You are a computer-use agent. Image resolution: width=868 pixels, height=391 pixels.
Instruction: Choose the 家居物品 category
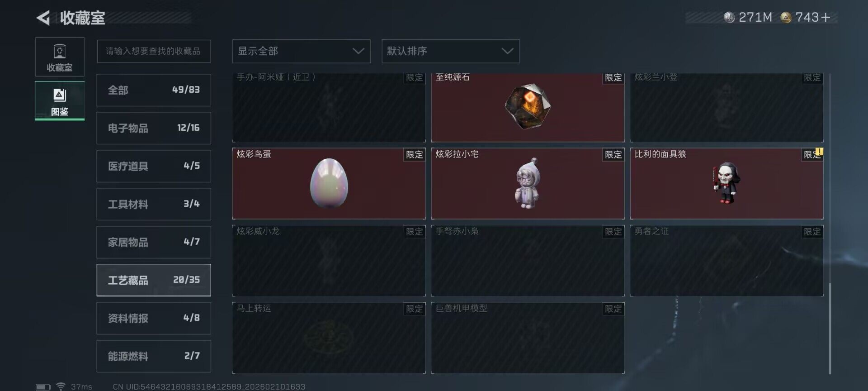point(154,242)
